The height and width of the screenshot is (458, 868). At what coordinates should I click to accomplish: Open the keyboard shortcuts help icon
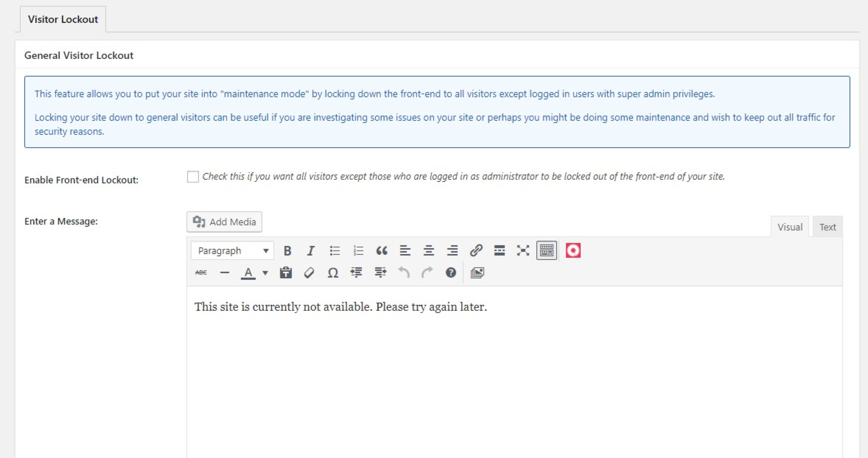pos(451,273)
